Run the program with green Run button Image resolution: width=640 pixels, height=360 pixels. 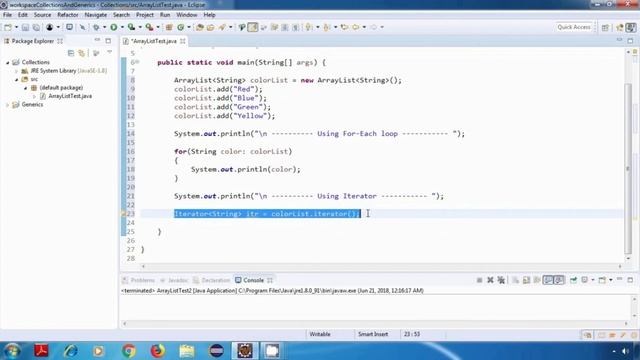pyautogui.click(x=114, y=27)
